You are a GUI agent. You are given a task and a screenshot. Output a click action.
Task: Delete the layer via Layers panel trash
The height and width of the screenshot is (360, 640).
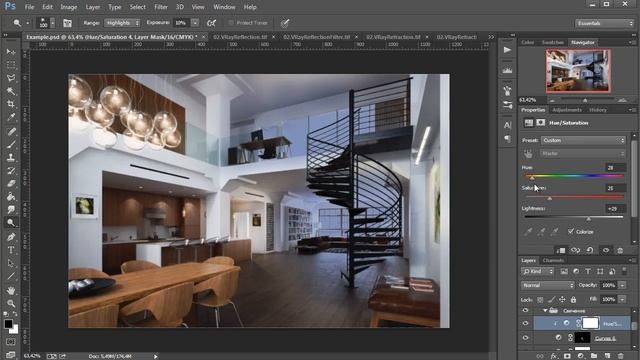tap(620, 356)
